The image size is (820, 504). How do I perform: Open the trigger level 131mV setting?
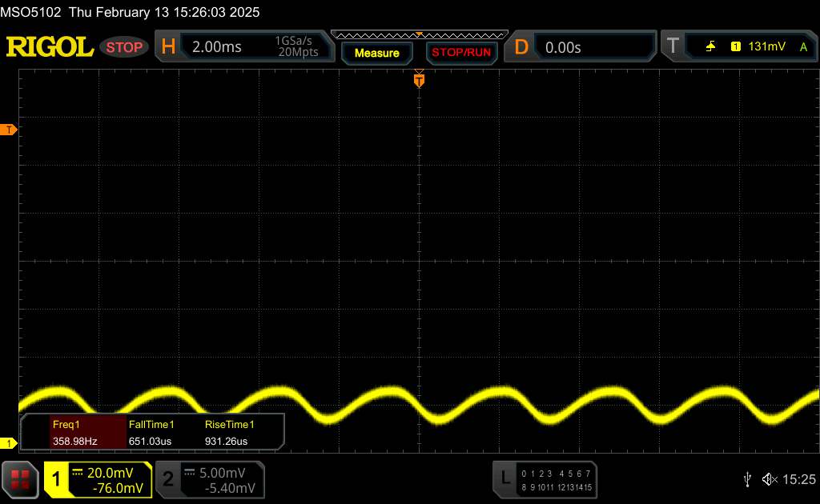(766, 47)
